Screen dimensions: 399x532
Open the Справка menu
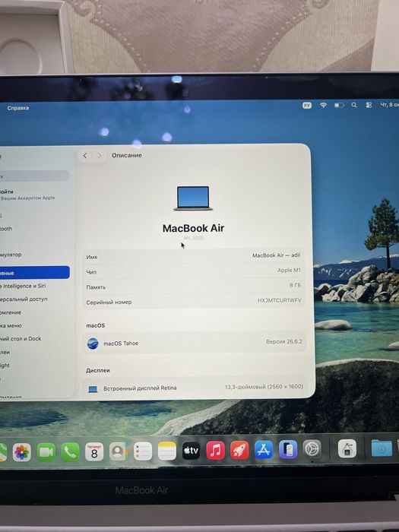tap(18, 108)
